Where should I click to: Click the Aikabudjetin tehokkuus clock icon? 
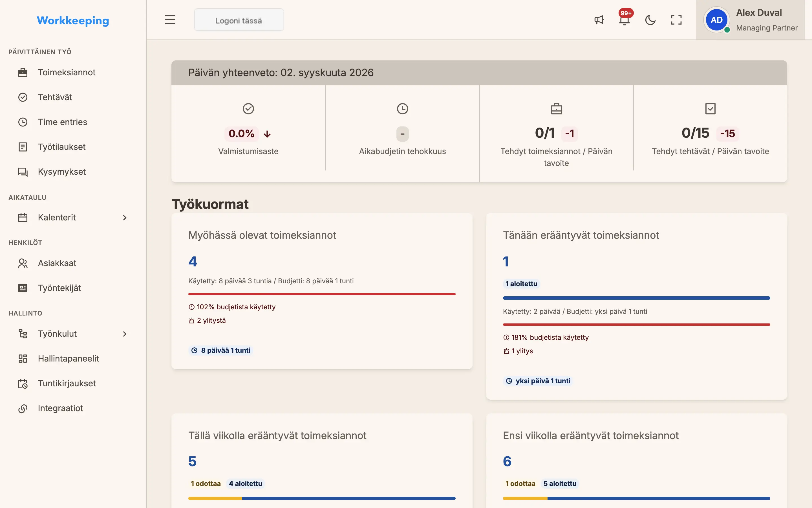402,109
